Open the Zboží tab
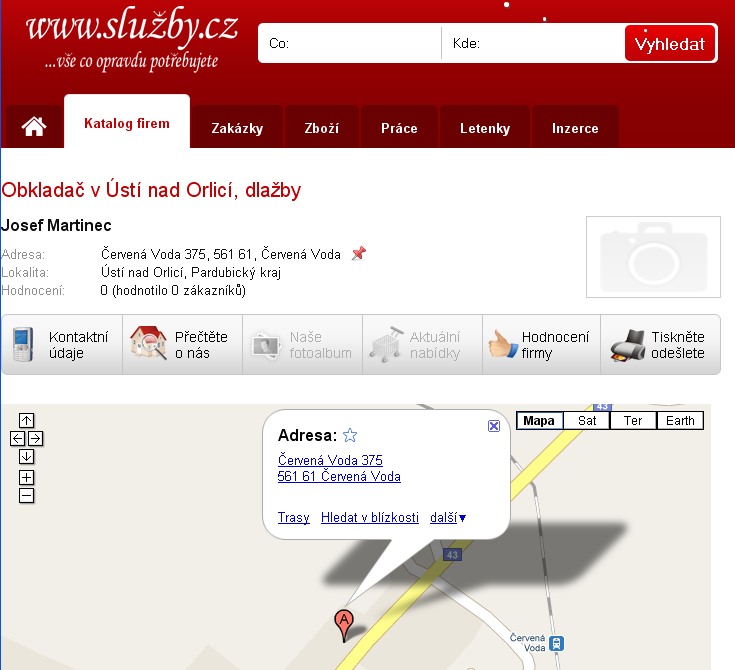The image size is (735, 670). 322,128
